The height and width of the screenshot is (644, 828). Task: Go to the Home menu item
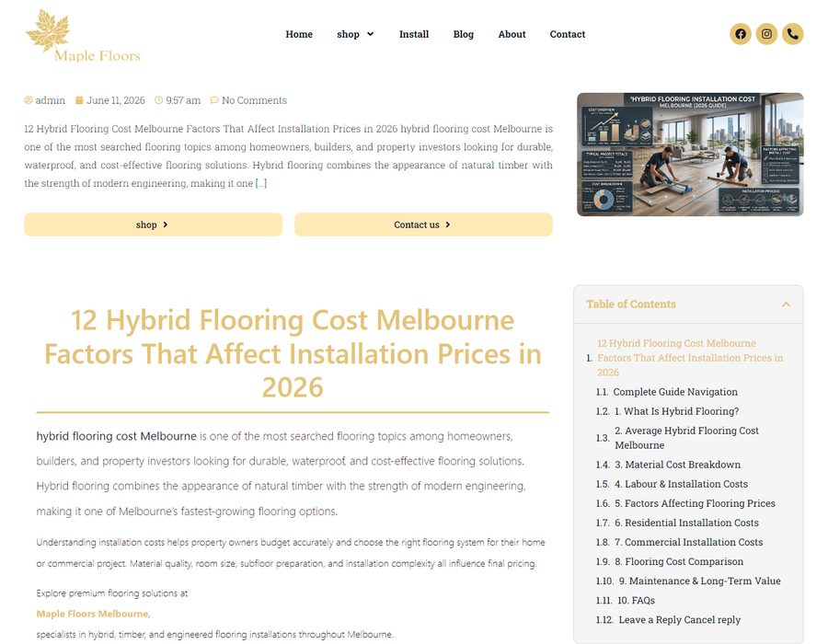(299, 34)
